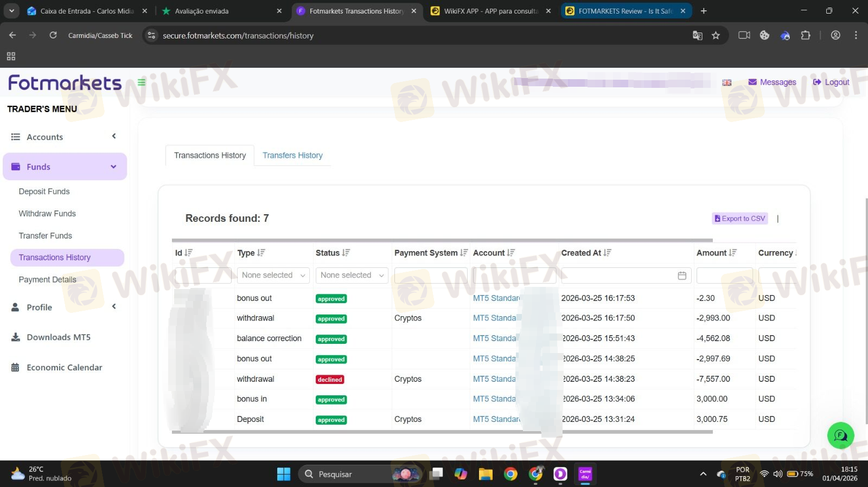Open the live chat support bubble
Image resolution: width=868 pixels, height=487 pixels.
[x=840, y=435]
